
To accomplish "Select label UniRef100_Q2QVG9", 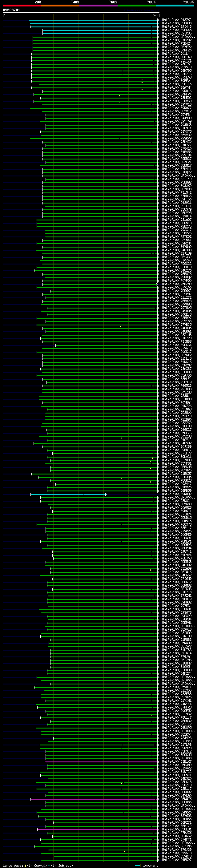I will [176, 101].
